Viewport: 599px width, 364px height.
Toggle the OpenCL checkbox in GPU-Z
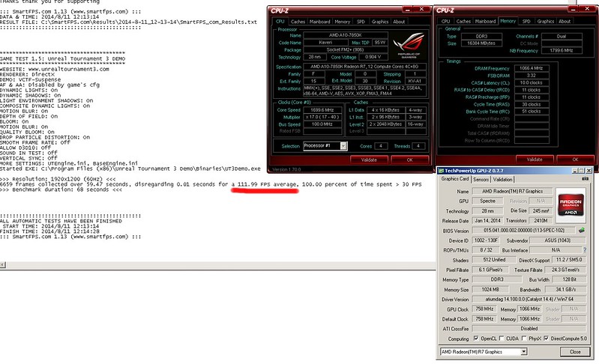[476, 338]
